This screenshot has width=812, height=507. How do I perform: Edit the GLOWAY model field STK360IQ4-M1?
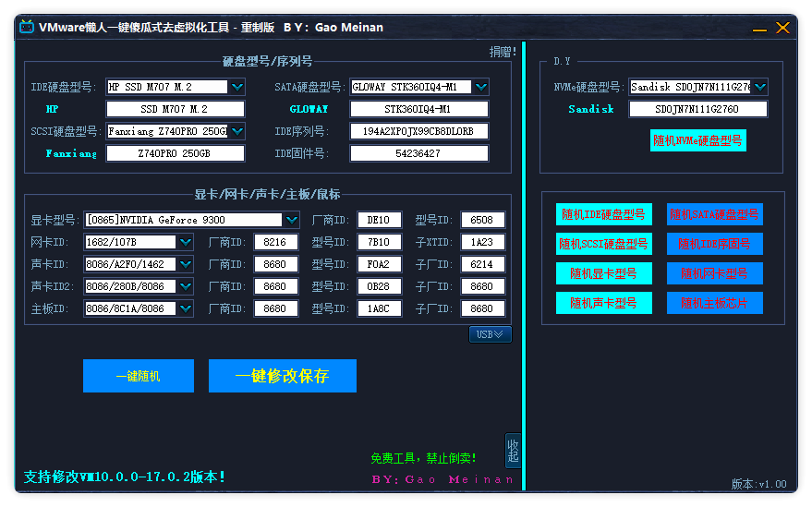(x=419, y=109)
